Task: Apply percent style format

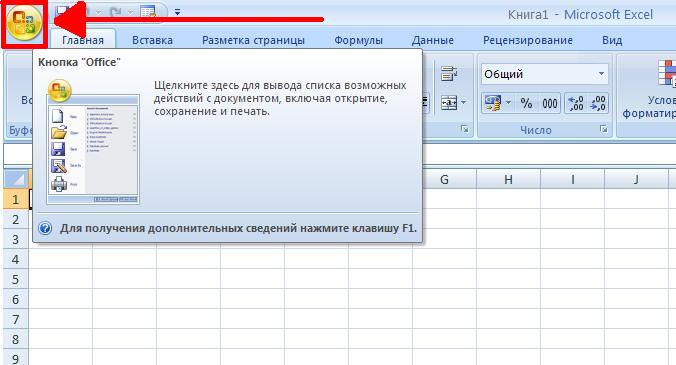Action: [x=526, y=103]
